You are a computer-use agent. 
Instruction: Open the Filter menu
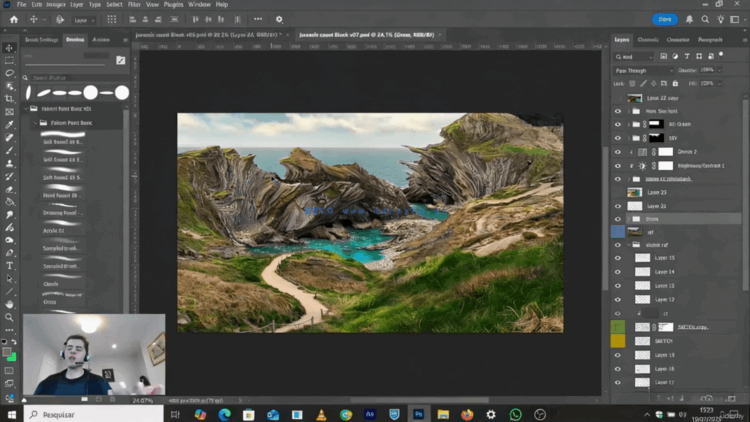tap(134, 4)
